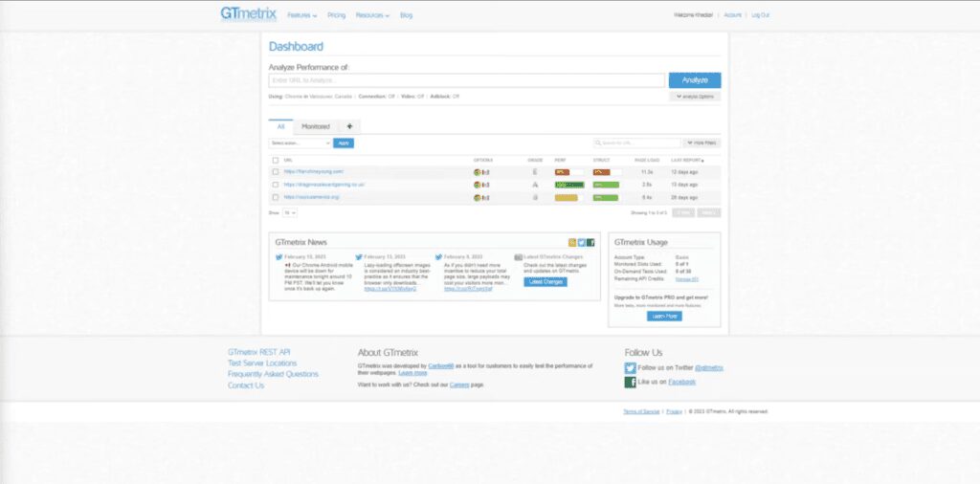
Task: Click the red structure bar in the 12 days ago row
Action: point(601,172)
